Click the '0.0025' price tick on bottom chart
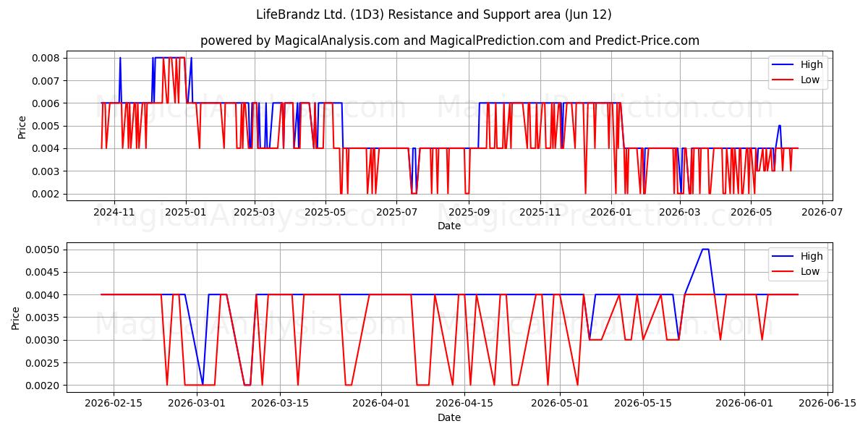The image size is (868, 434). pos(43,363)
